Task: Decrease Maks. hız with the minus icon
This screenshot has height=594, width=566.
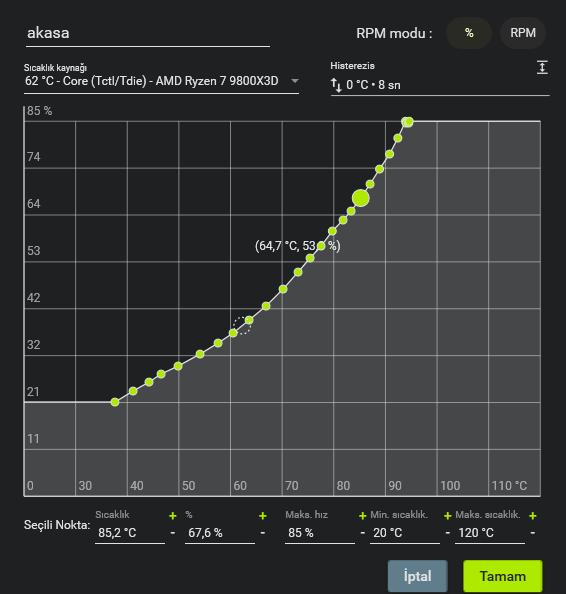Action: pyautogui.click(x=363, y=533)
